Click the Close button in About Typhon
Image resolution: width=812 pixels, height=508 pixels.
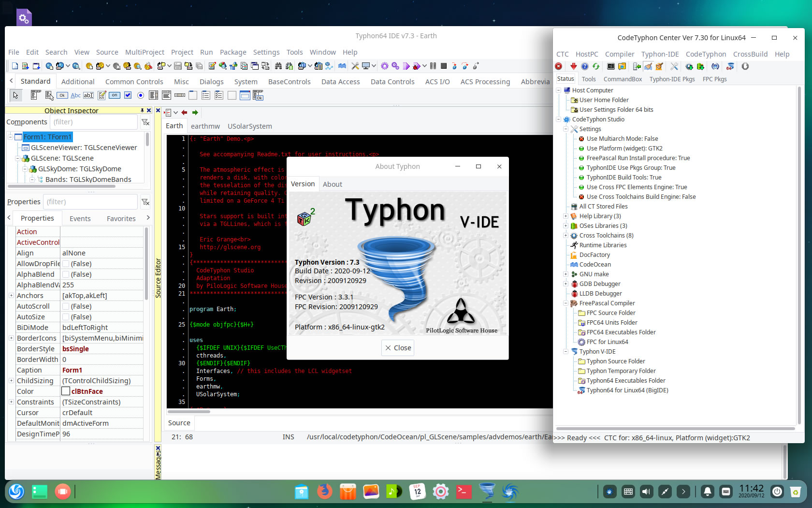tap(398, 348)
